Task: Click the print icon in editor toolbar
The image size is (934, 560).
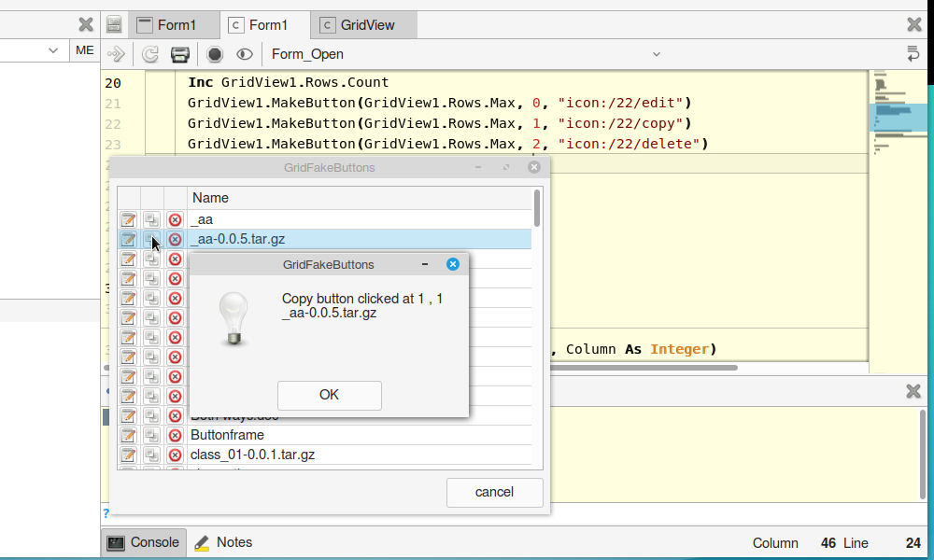Action: point(180,54)
